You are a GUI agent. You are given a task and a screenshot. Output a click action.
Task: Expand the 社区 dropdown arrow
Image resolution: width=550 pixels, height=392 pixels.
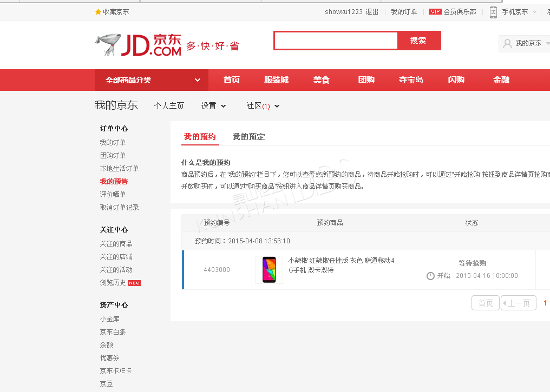(277, 106)
